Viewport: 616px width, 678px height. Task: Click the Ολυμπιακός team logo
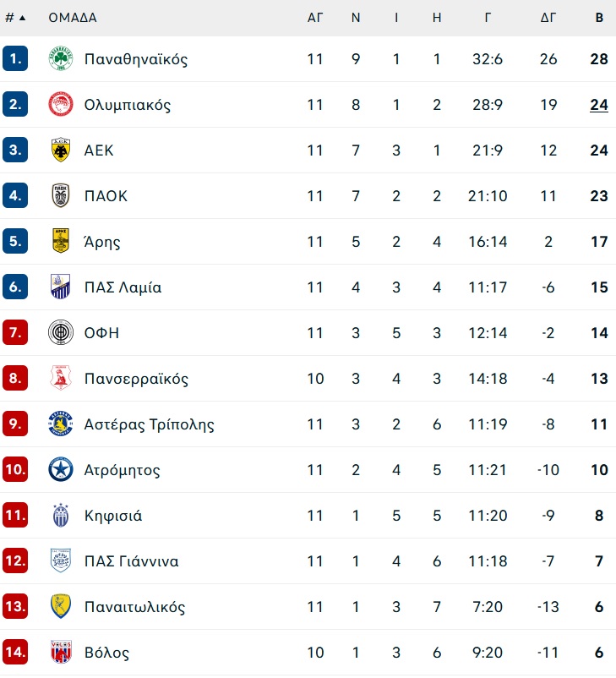point(61,105)
